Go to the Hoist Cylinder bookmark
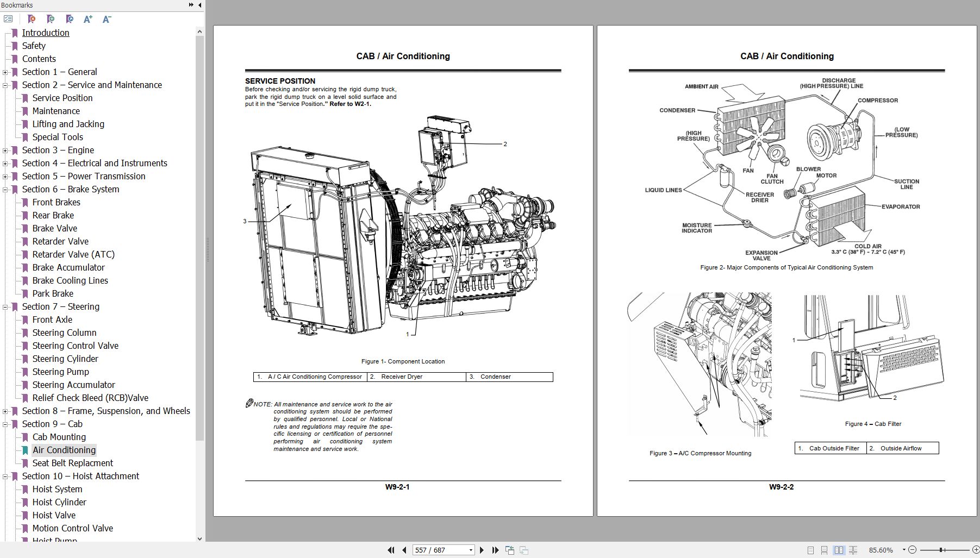This screenshot has height=558, width=980. 59,502
